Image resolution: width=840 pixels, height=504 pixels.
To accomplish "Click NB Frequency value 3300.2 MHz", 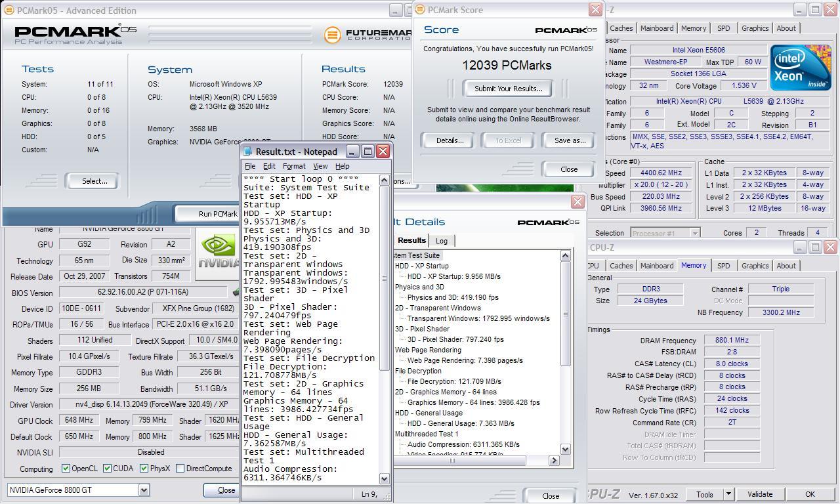I will [x=780, y=312].
